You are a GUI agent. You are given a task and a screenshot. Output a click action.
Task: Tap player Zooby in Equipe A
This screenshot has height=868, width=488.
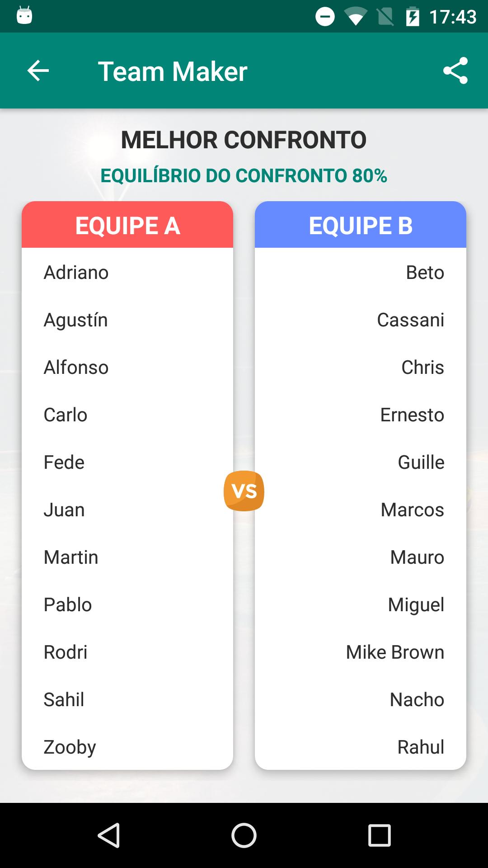pos(70,747)
